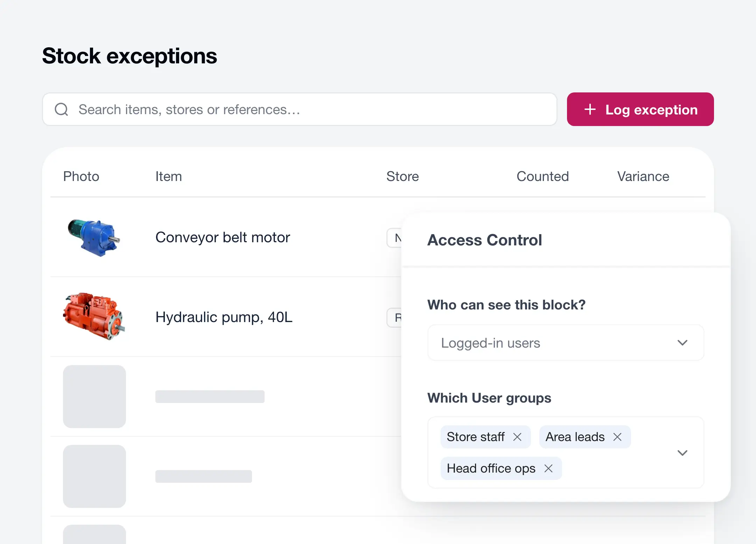The width and height of the screenshot is (756, 544).
Task: Click the Store staff group chip
Action: point(475,437)
